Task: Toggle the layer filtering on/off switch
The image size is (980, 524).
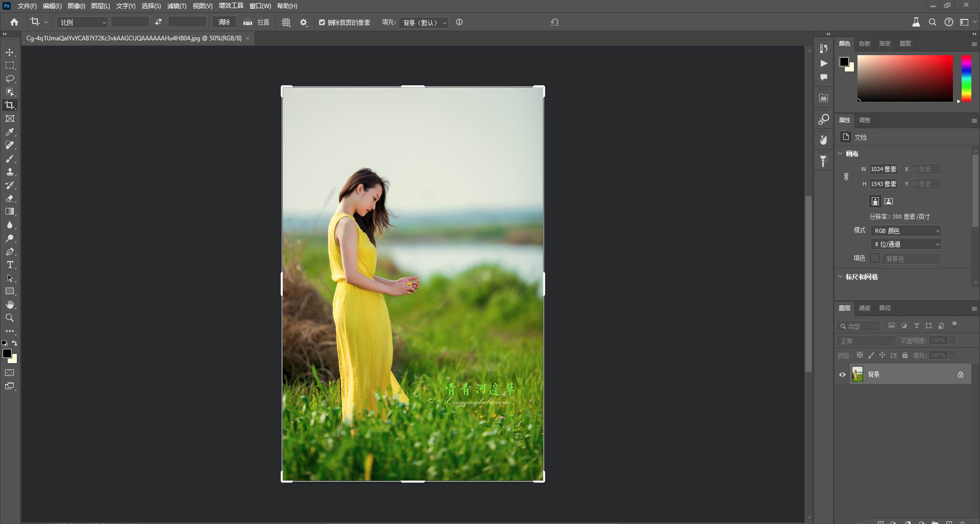Action: pyautogui.click(x=954, y=324)
